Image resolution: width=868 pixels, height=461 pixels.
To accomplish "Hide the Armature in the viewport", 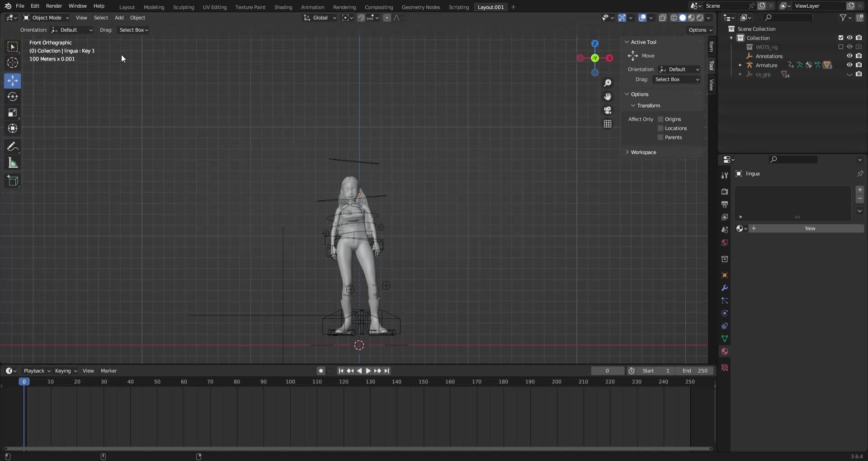I will pyautogui.click(x=849, y=65).
